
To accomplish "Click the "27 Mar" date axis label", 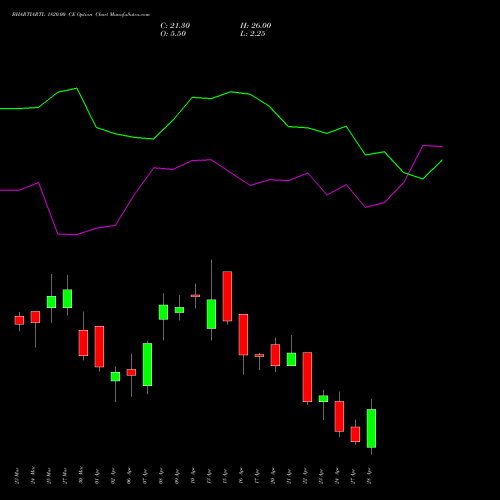I will point(65,476).
